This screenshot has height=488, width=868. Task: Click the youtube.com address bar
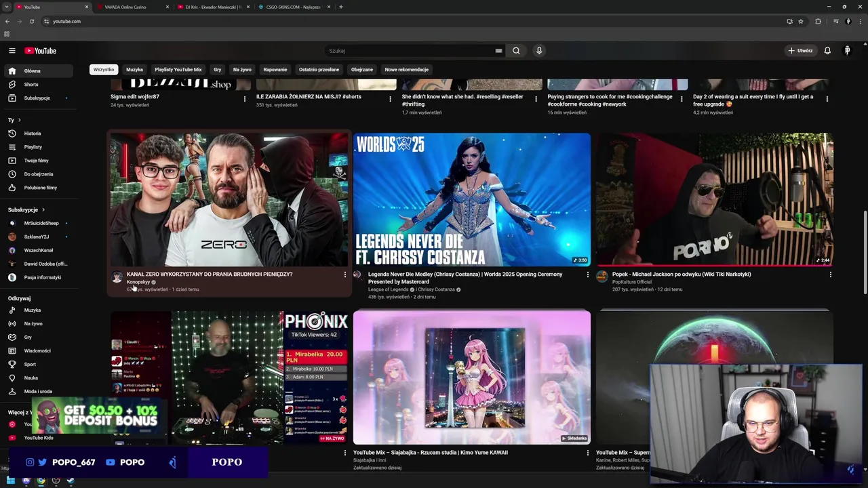[414, 21]
